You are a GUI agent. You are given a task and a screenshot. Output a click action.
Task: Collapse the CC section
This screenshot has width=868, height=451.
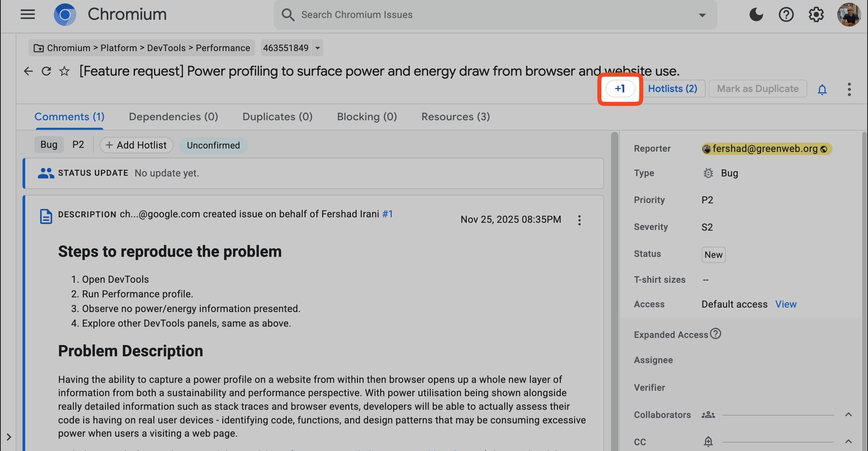pyautogui.click(x=849, y=441)
